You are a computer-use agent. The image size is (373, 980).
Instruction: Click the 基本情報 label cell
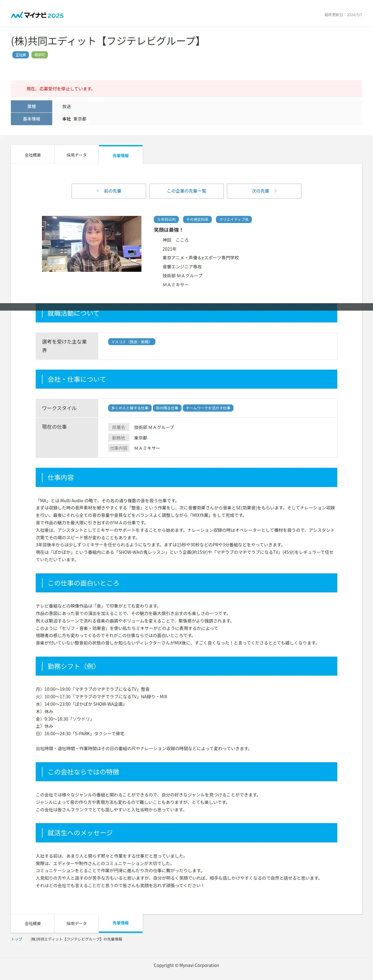32,119
